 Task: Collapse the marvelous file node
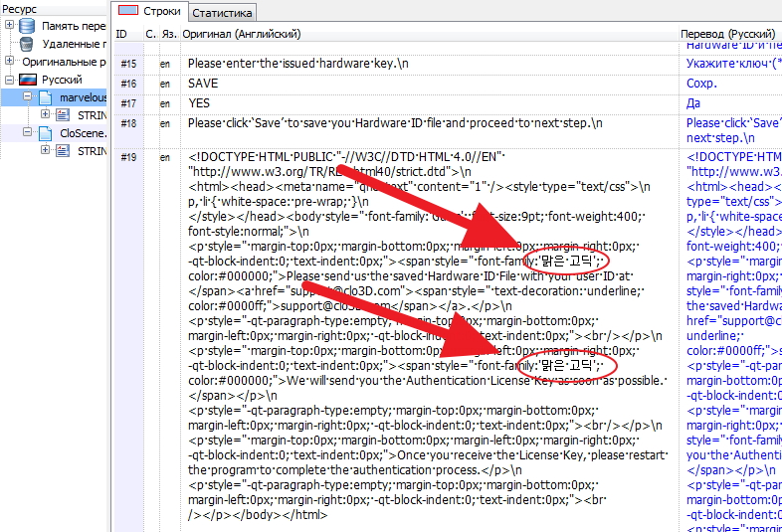coord(28,95)
